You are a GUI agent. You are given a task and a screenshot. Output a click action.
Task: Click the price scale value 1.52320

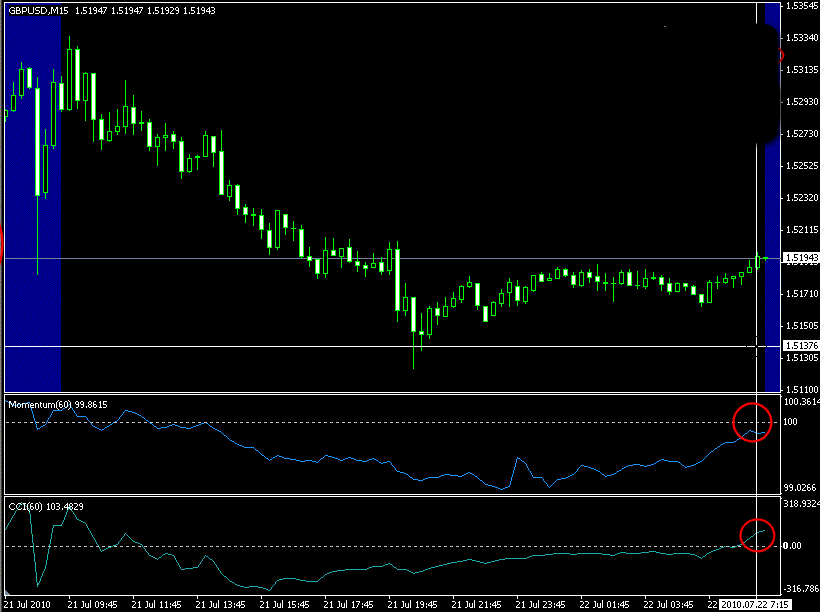[x=802, y=198]
